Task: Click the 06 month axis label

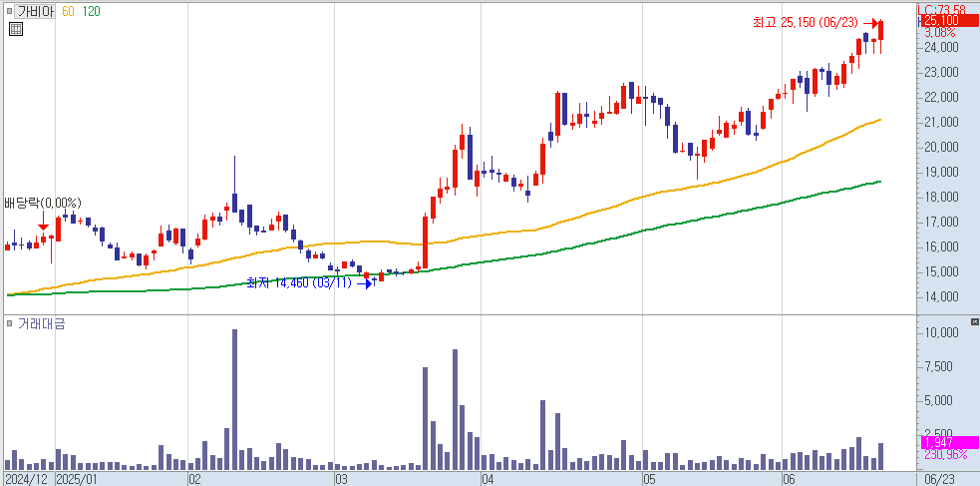Action: (x=789, y=480)
